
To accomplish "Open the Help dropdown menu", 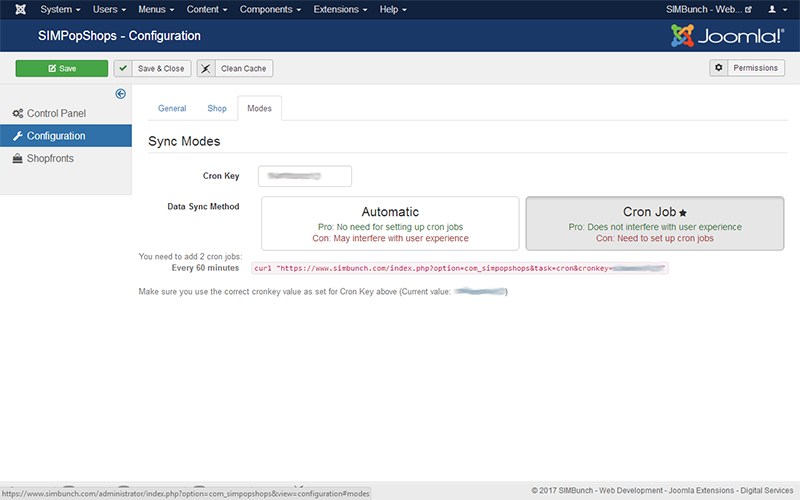I will [393, 9].
